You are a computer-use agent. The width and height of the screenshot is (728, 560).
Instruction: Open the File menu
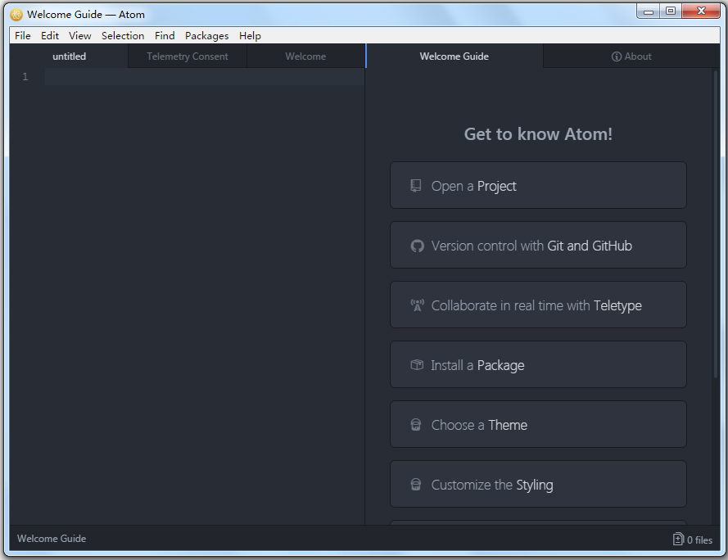tap(23, 36)
